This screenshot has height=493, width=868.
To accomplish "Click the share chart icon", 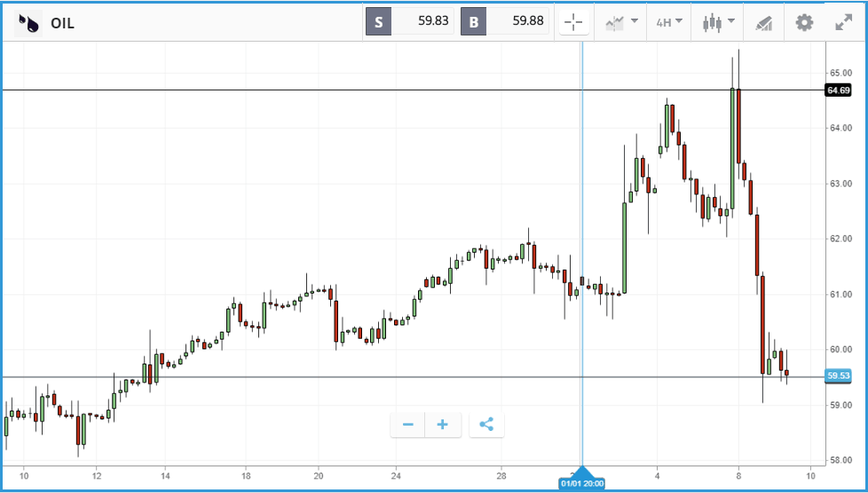I will click(486, 425).
